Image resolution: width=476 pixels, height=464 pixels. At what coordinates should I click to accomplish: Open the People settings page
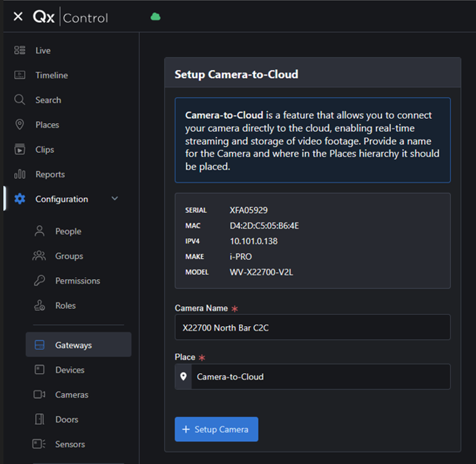(67, 231)
